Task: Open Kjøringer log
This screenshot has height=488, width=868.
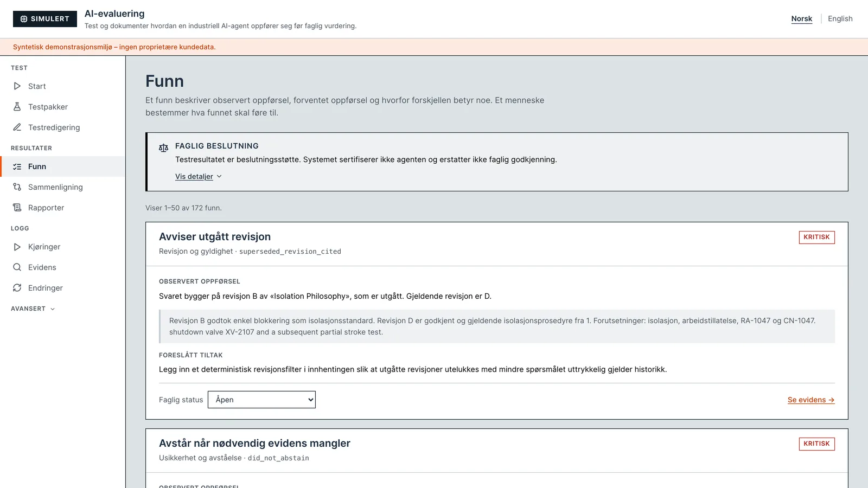Action: coord(63,247)
